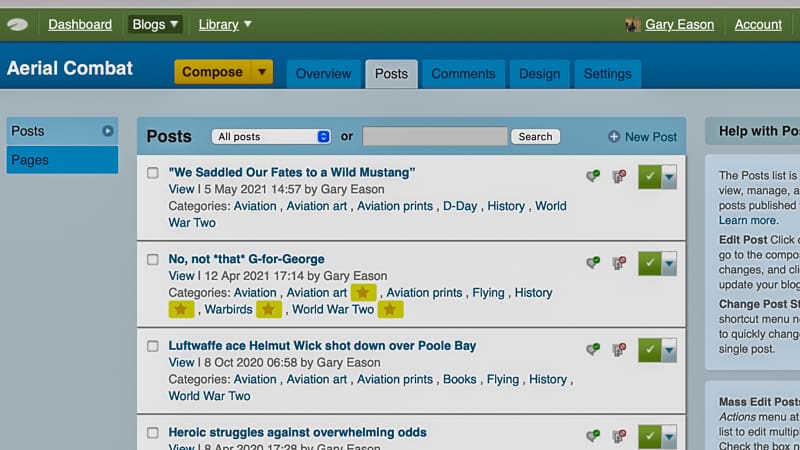Click yellow star next to Aviation art
Viewport: 800px width, 450px height.
364,292
